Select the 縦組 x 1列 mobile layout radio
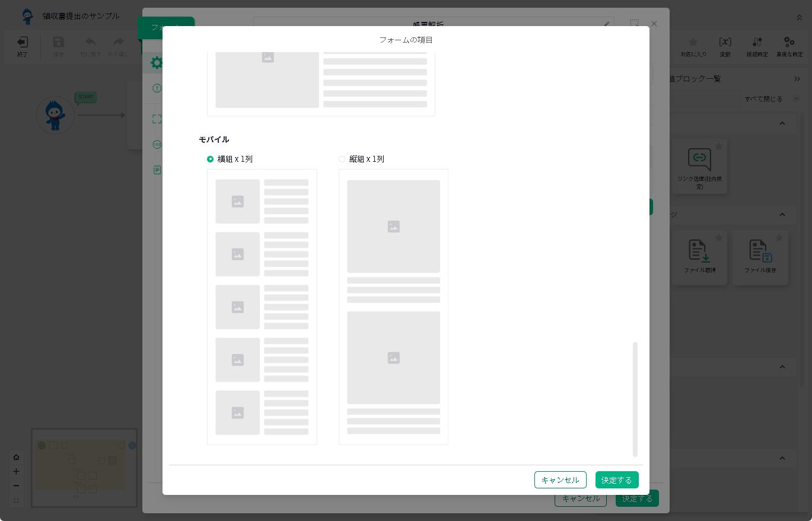Viewport: 812px width, 521px height. pyautogui.click(x=342, y=159)
